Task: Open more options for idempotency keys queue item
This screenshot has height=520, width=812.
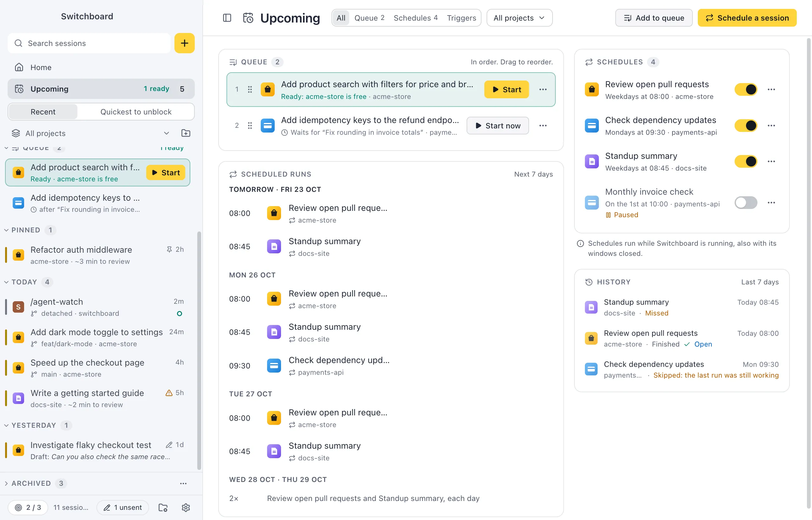Action: click(x=543, y=126)
